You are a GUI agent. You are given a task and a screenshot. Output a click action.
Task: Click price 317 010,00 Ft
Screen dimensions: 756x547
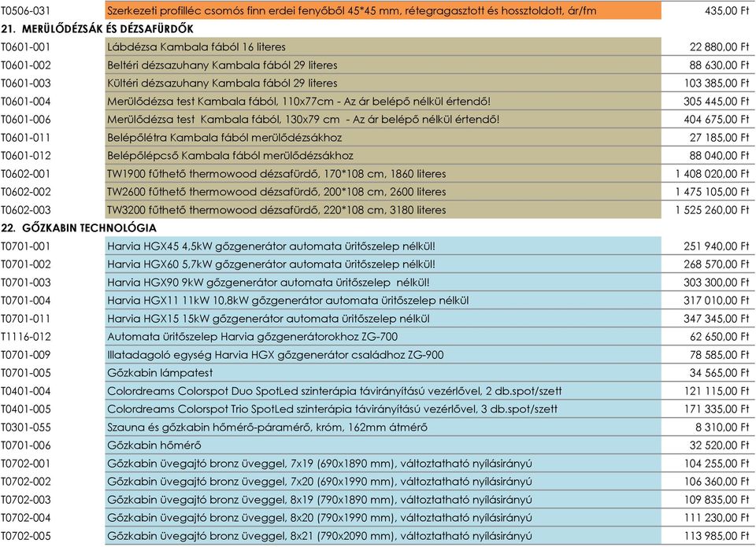tap(717, 300)
